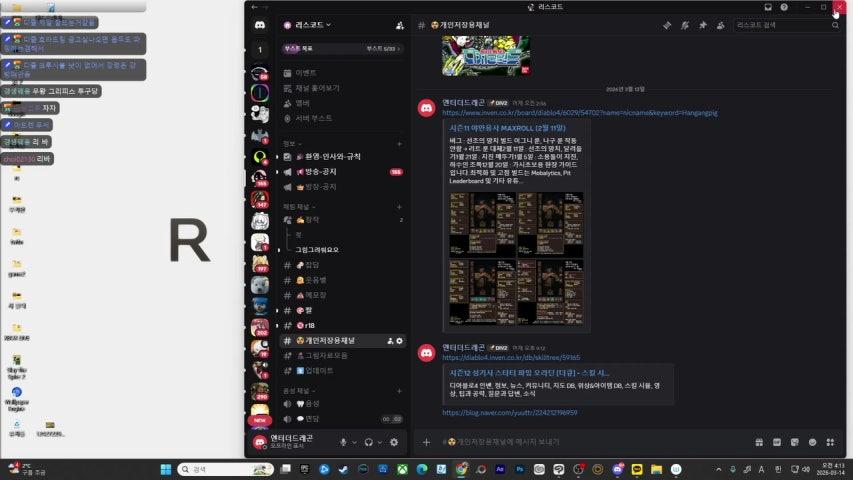The image size is (853, 480).
Task: Navigate back with the title bar arrow
Action: click(x=255, y=7)
